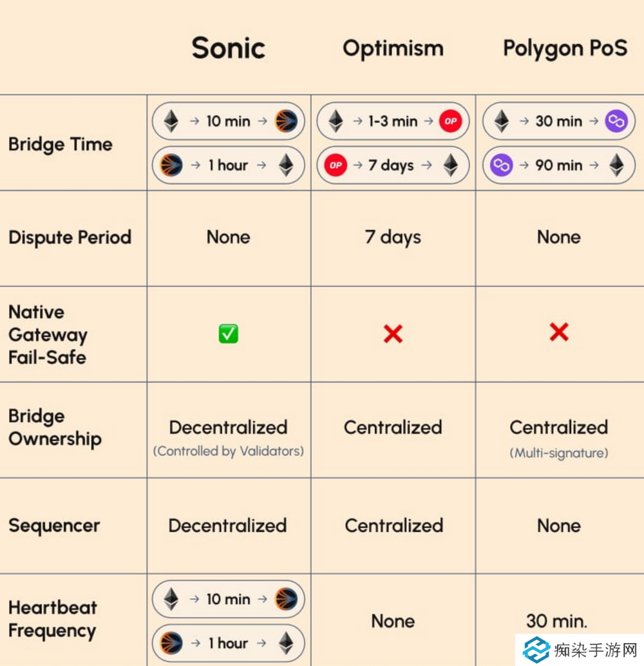Click the red OP logo in the 1-3 min pill
Image resolution: width=644 pixels, height=666 pixels.
click(x=450, y=121)
